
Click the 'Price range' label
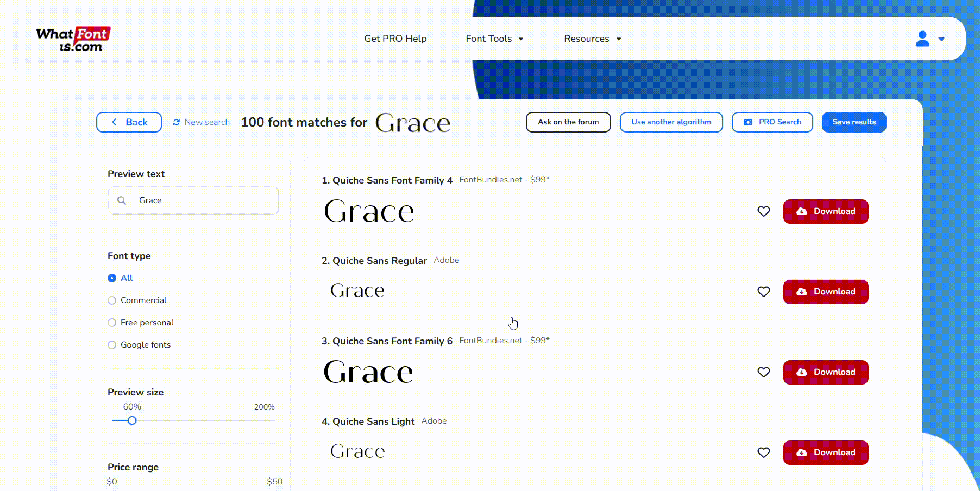tap(133, 467)
